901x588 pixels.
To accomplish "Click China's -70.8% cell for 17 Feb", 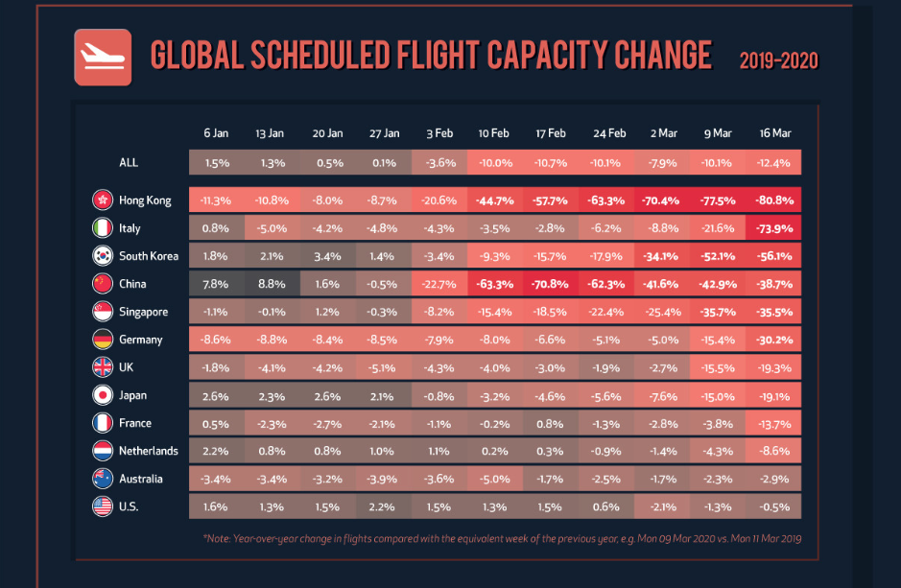I will point(551,284).
